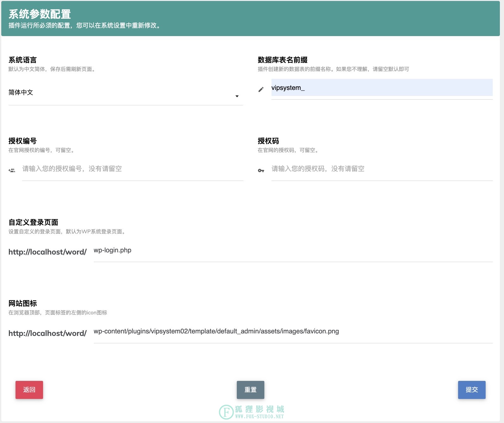504x423 pixels.
Task: Click the 授权码 section label
Action: (268, 141)
